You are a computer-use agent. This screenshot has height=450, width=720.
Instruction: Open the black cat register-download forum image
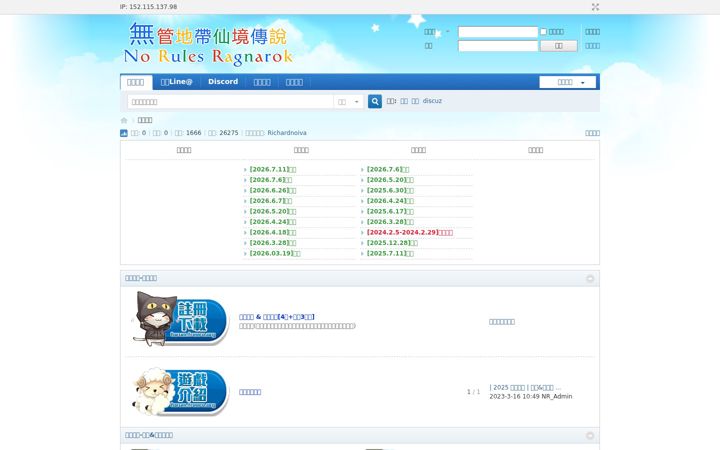pyautogui.click(x=179, y=320)
